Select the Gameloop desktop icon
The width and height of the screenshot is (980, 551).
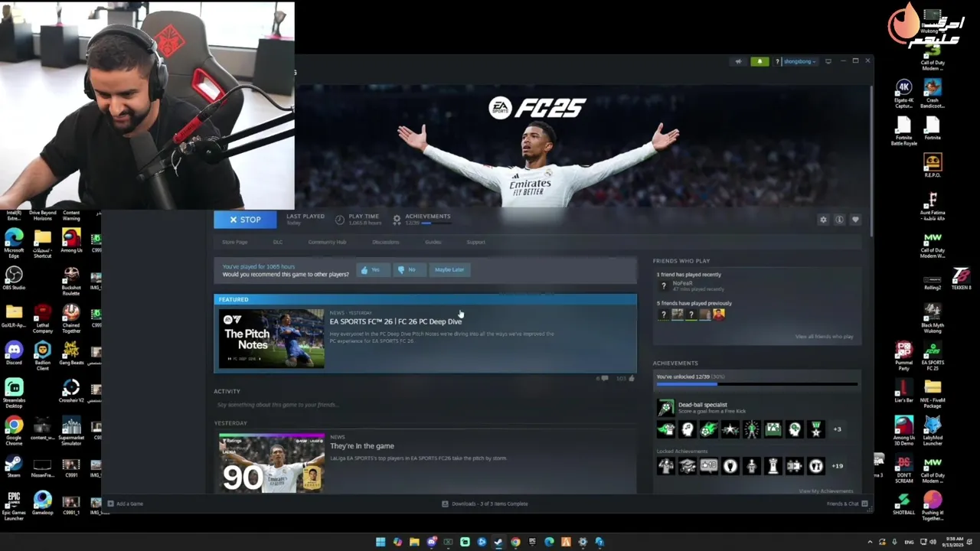(x=43, y=504)
